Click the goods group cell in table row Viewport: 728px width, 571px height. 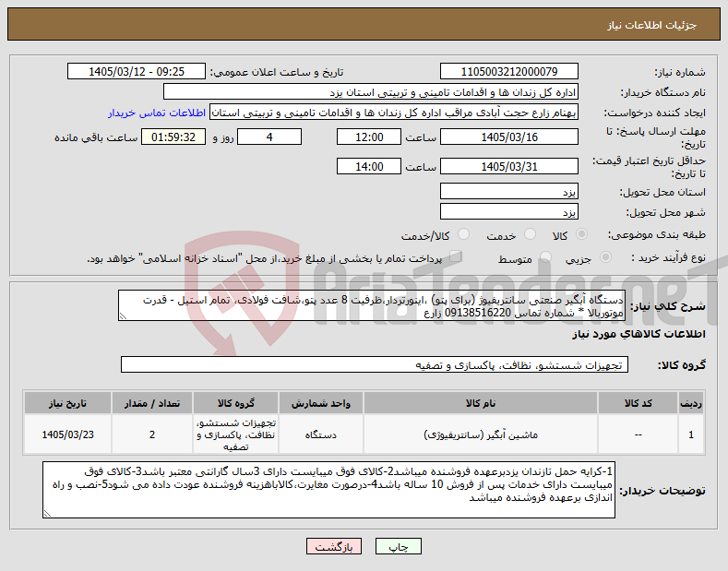[x=236, y=434]
